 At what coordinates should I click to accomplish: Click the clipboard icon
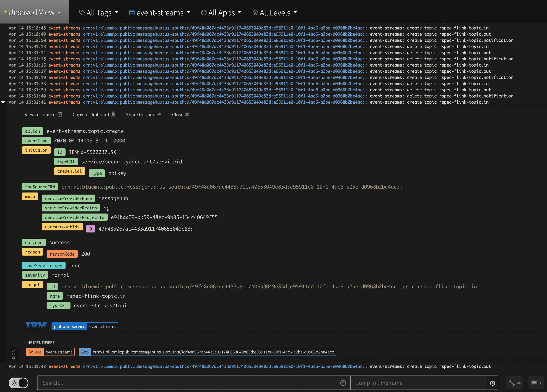(x=113, y=114)
